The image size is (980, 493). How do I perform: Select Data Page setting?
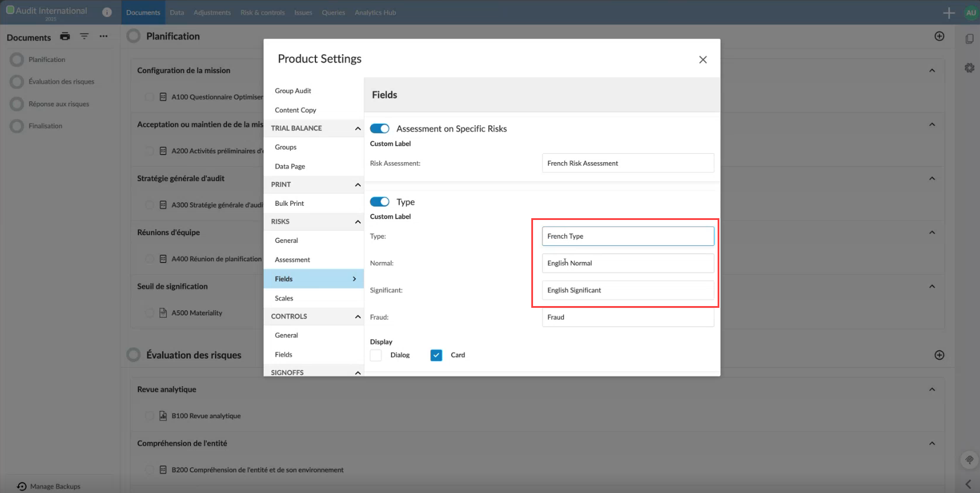314,166
